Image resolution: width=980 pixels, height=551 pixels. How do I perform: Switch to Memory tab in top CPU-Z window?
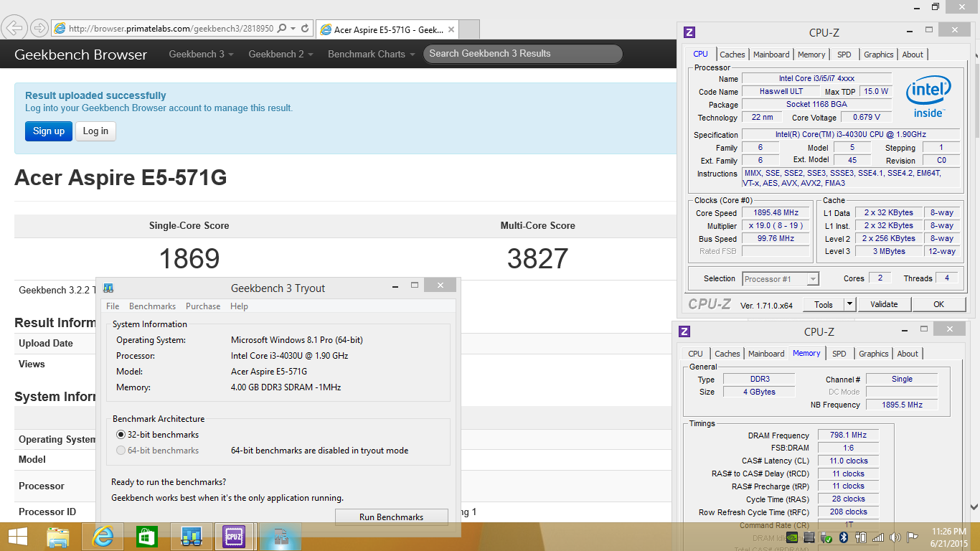(811, 55)
